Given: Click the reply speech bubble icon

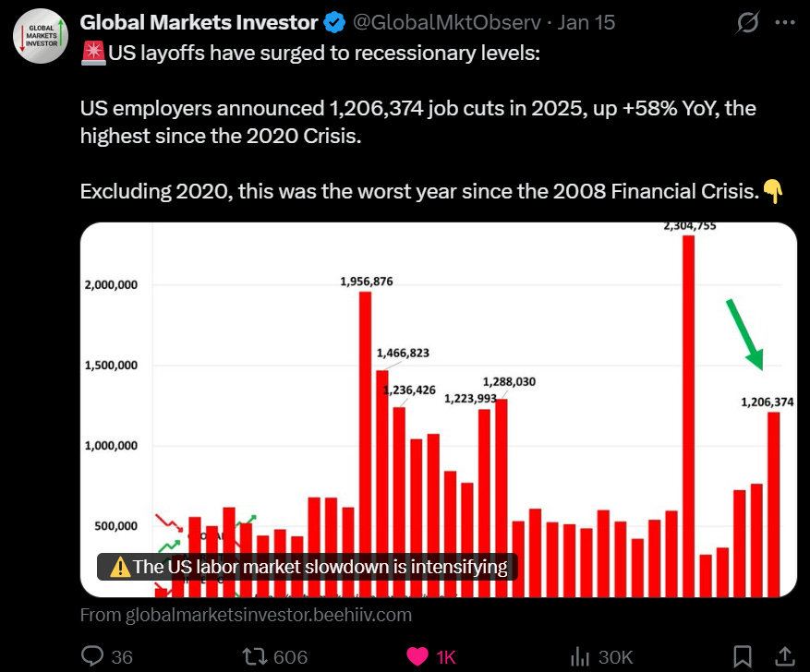Looking at the screenshot, I should [x=92, y=656].
